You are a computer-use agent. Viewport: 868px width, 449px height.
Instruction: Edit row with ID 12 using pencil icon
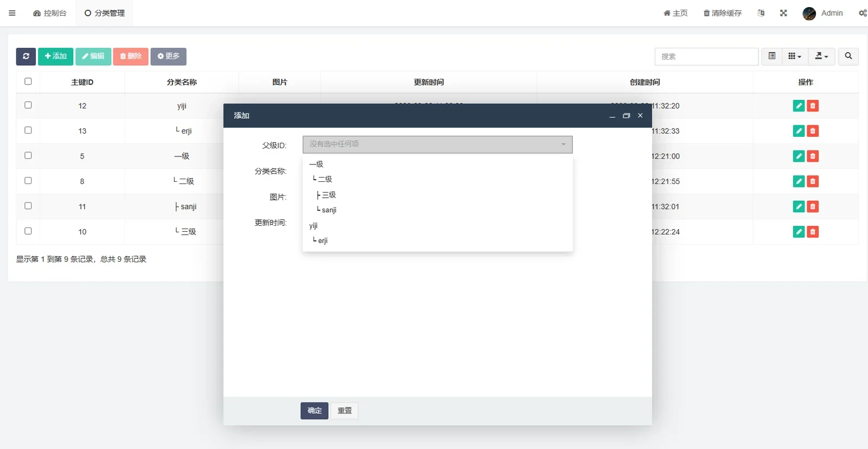[x=799, y=106]
